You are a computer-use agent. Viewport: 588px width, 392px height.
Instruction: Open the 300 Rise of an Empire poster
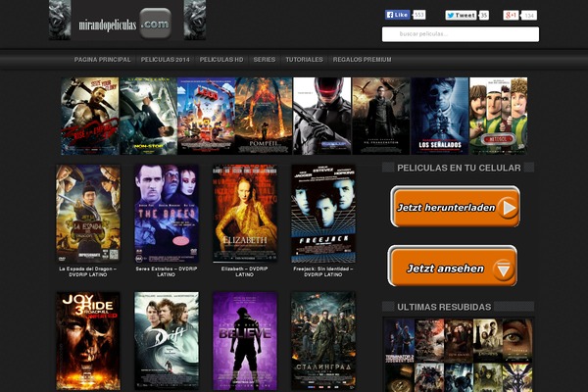pyautogui.click(x=90, y=116)
